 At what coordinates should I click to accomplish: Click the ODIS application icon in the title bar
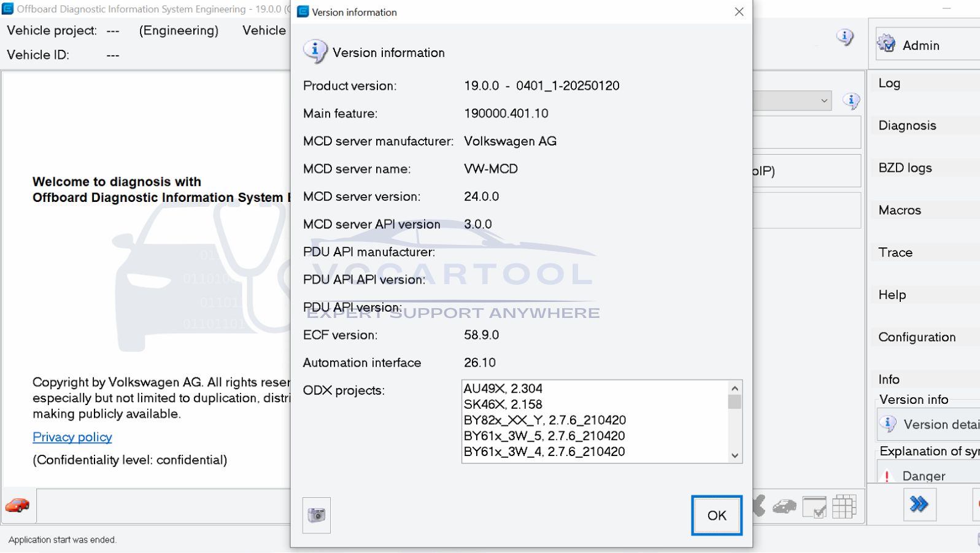pos(8,9)
